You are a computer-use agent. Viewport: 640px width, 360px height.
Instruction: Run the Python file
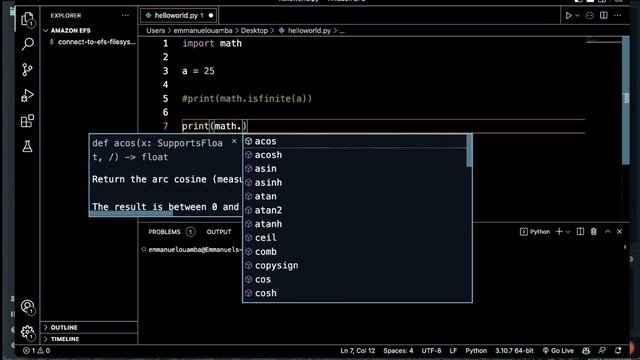(568, 16)
